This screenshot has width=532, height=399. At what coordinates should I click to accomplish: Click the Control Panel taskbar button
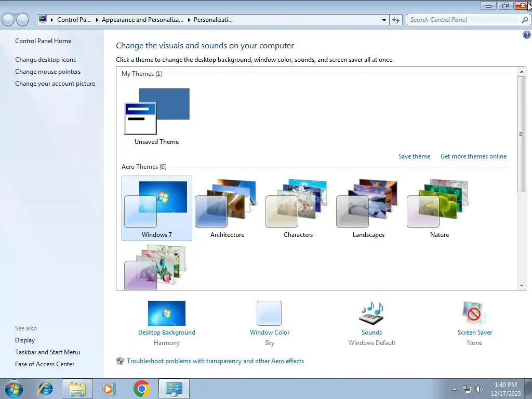coord(174,389)
